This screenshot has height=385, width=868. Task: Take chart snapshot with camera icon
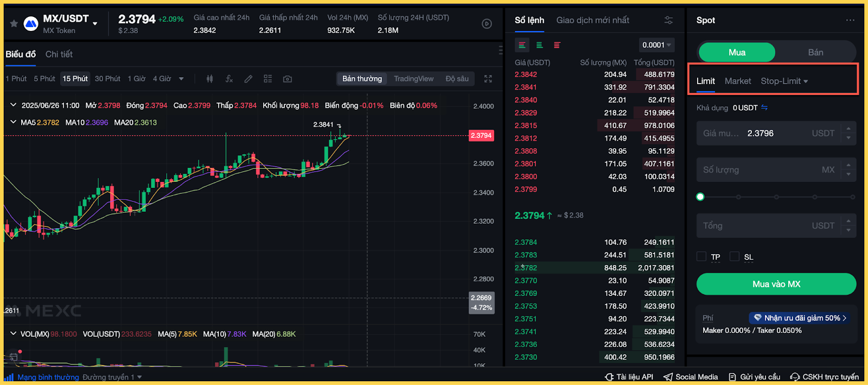288,79
